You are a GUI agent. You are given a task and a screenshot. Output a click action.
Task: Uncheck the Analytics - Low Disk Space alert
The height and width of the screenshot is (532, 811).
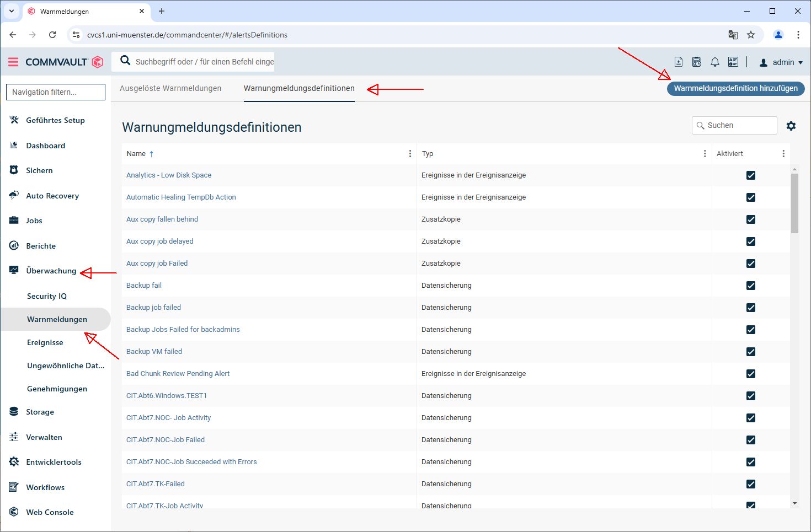[751, 175]
